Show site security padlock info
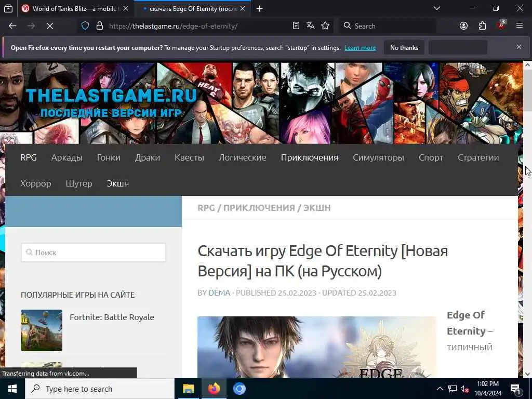Image resolution: width=532 pixels, height=399 pixels. [x=99, y=26]
